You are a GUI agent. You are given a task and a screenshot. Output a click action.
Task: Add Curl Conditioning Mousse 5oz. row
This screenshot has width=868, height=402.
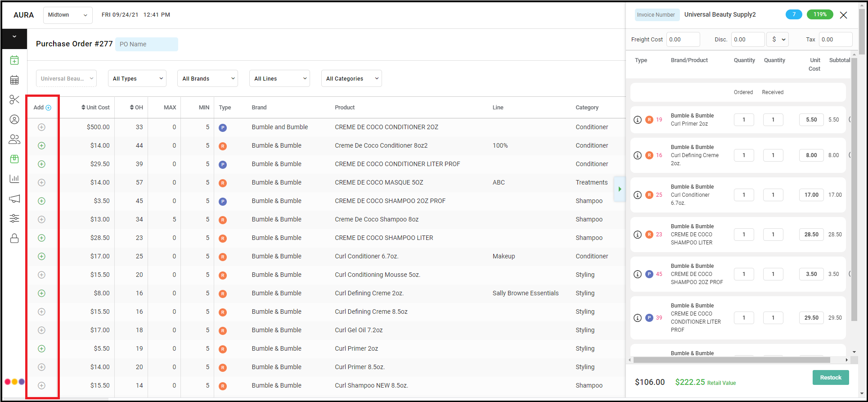tap(41, 275)
